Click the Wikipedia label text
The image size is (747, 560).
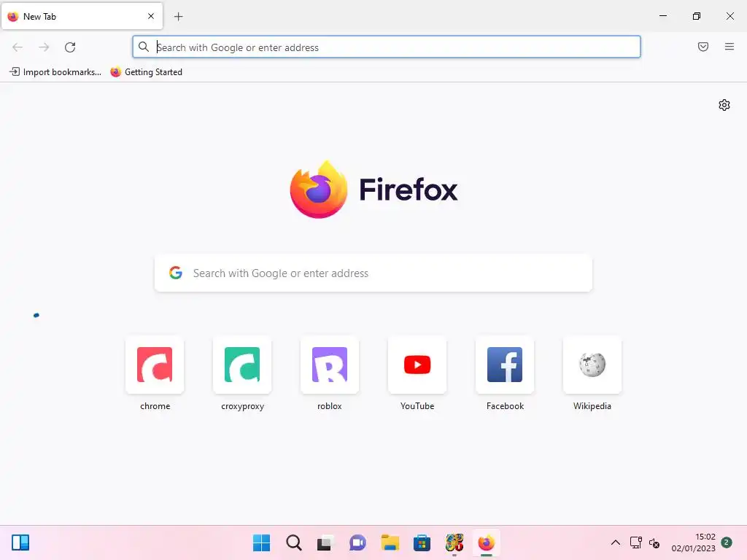click(592, 406)
